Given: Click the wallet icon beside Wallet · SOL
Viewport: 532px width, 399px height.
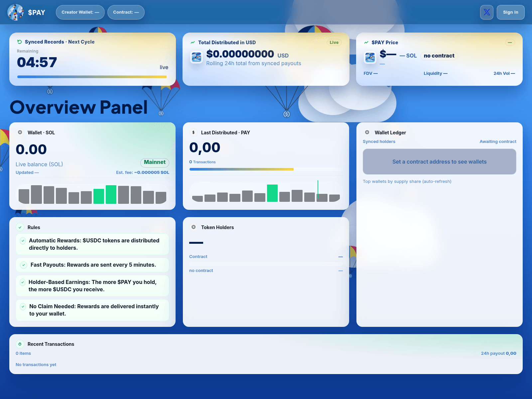Looking at the screenshot, I should coord(20,132).
